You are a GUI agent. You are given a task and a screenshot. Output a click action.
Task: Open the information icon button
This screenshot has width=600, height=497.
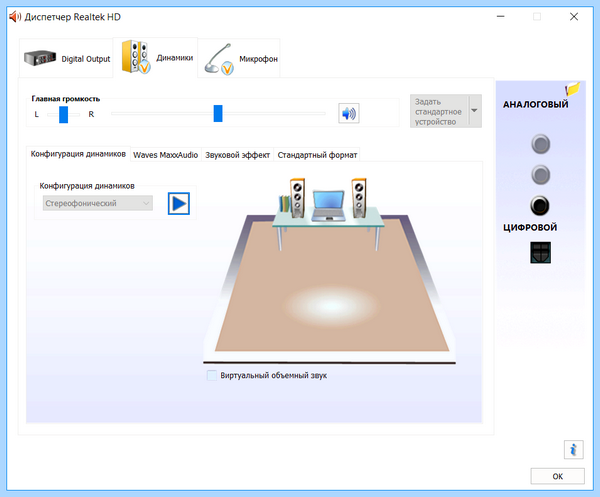pos(573,449)
